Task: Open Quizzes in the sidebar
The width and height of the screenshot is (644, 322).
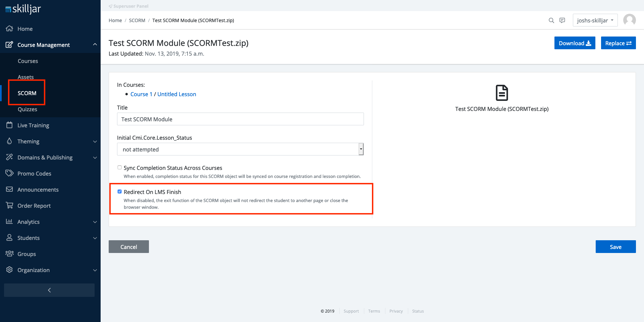Action: (28, 109)
